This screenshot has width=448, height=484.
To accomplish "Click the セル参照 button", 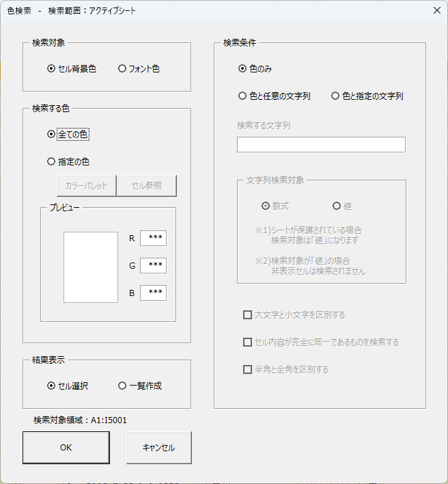I will 147,185.
